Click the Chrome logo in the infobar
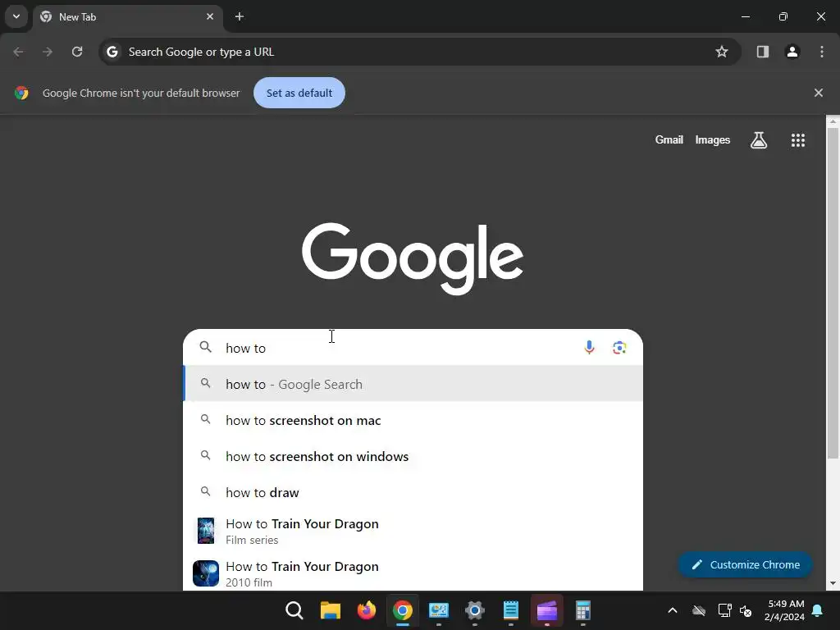This screenshot has width=840, height=630. 21,94
